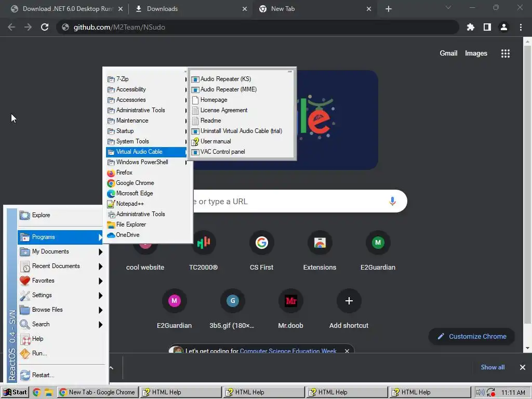Open the Virtual Audio Cable Homepage entry
Screen dimensions: 532x399
point(241,100)
